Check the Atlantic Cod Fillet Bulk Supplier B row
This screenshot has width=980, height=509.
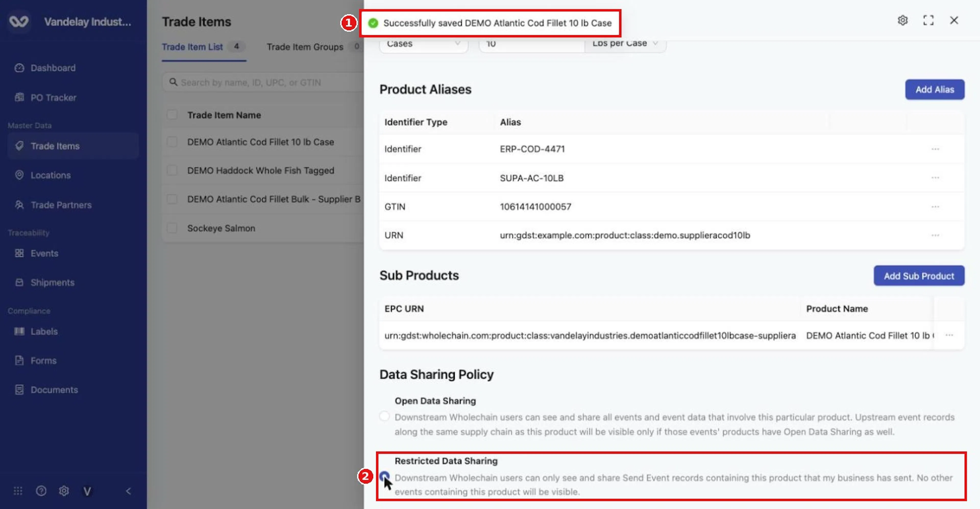pos(172,199)
